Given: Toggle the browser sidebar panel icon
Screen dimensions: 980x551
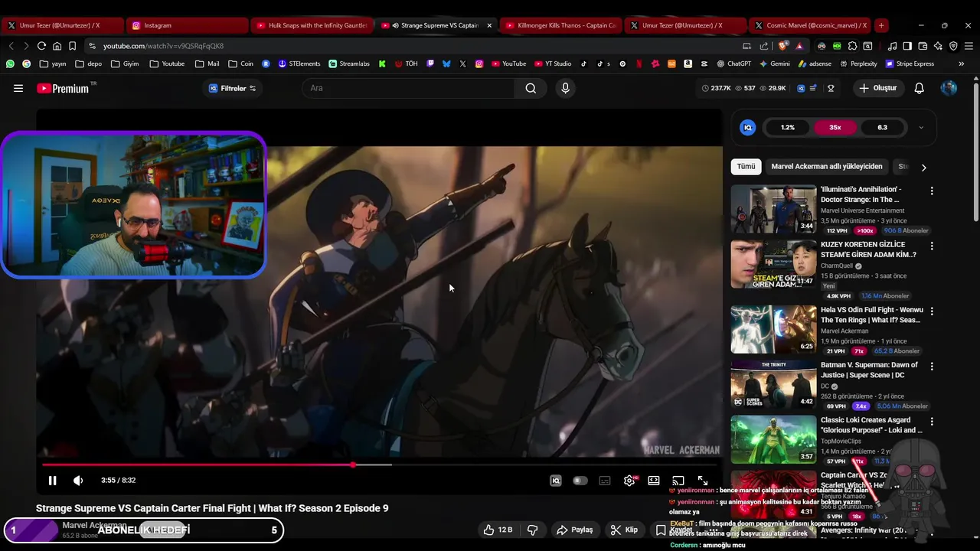Looking at the screenshot, I should (907, 46).
